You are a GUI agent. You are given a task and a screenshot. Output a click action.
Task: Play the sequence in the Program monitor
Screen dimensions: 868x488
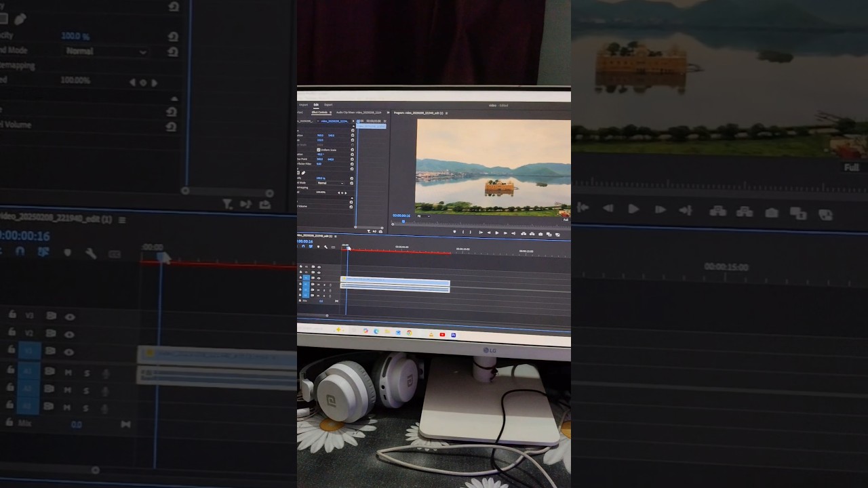coord(496,232)
